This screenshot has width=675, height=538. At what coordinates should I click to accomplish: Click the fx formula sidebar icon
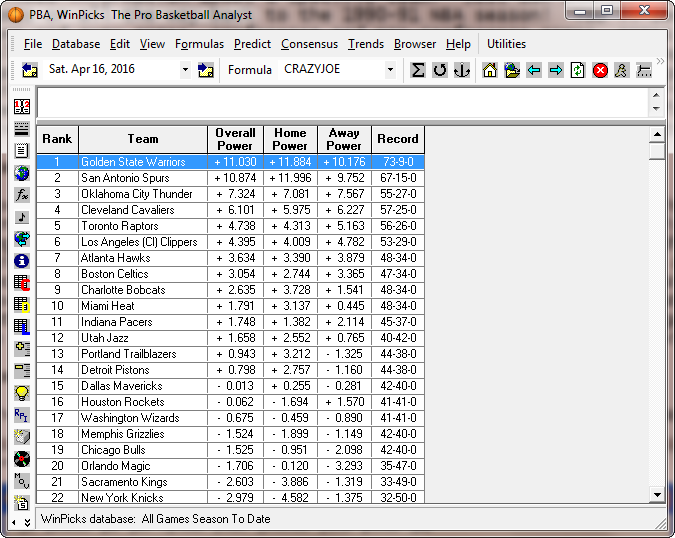22,194
